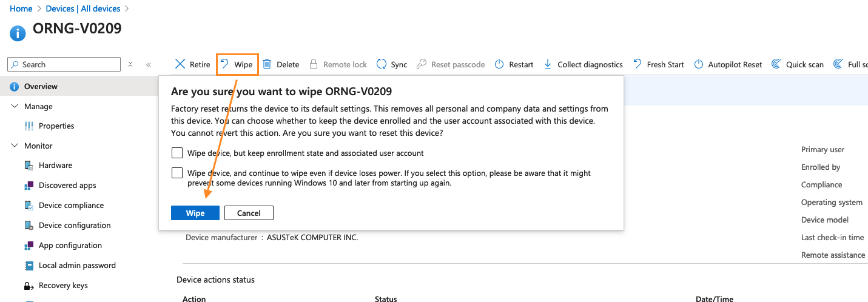Image resolution: width=868 pixels, height=302 pixels.
Task: Click the Collect diagnostics label
Action: click(590, 64)
